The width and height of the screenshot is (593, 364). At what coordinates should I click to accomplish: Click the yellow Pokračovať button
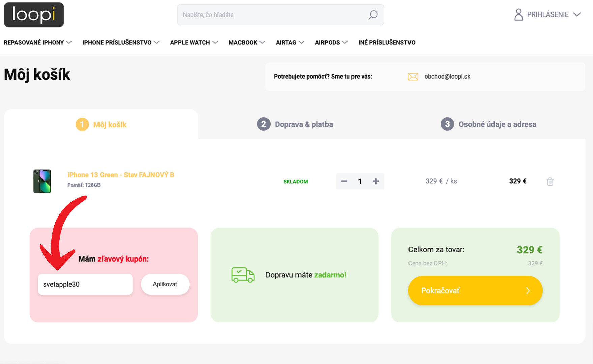click(x=475, y=291)
